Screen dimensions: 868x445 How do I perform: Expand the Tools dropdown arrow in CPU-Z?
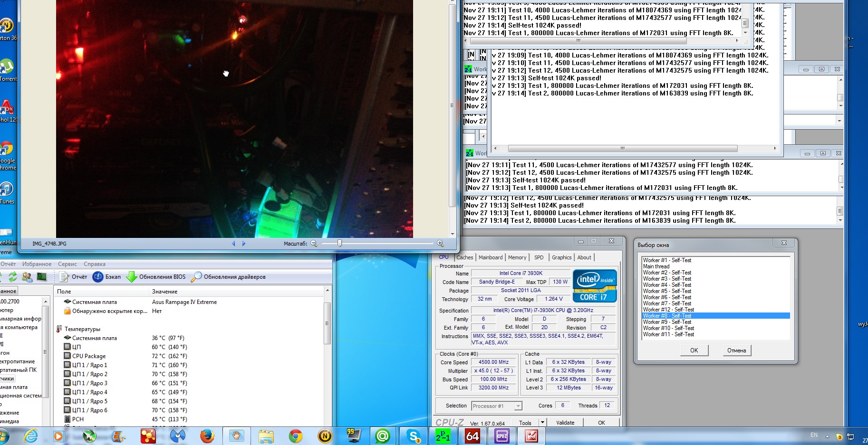(x=542, y=423)
